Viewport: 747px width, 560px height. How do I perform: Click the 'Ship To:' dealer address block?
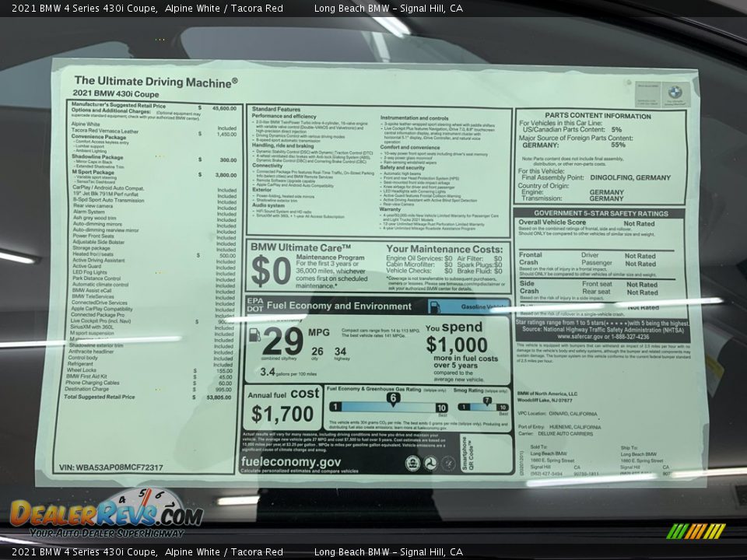[645, 461]
